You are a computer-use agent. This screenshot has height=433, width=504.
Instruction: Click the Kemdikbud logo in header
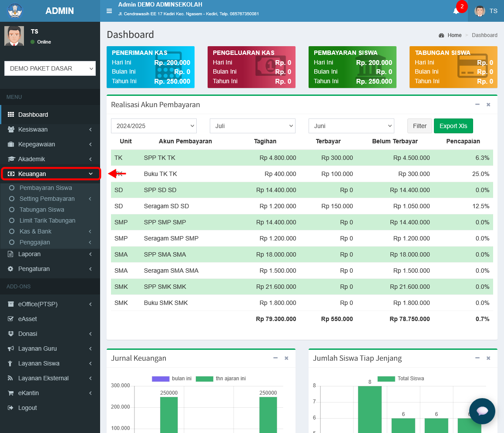coord(15,10)
